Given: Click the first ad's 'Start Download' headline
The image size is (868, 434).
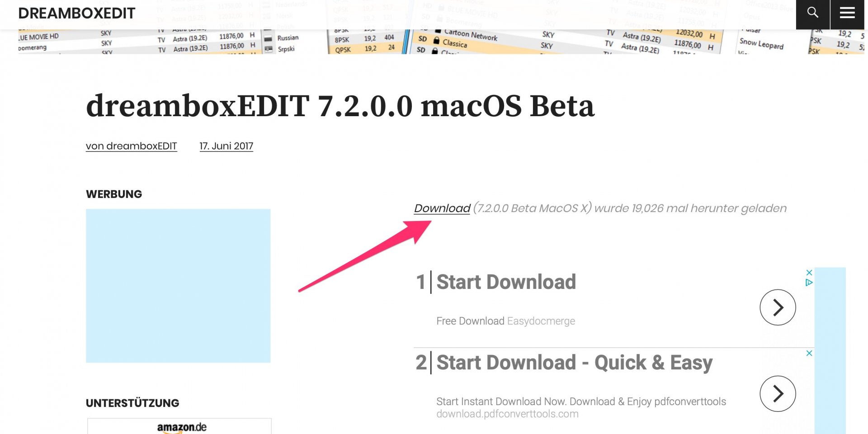Looking at the screenshot, I should point(506,282).
